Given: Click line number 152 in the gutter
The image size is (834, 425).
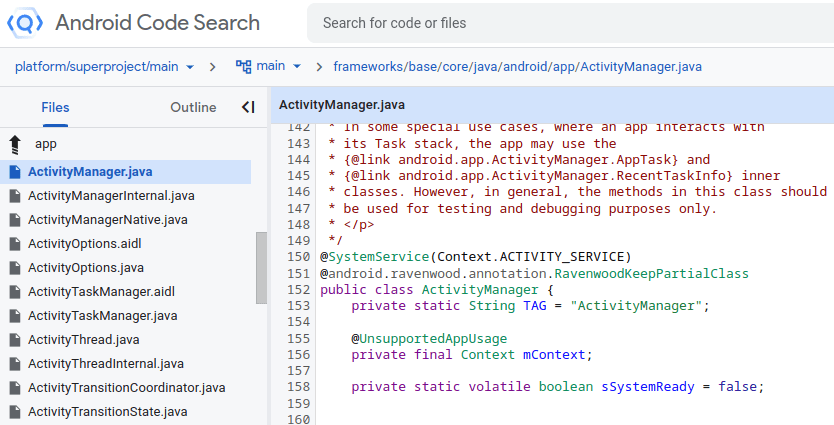Looking at the screenshot, I should tap(298, 290).
